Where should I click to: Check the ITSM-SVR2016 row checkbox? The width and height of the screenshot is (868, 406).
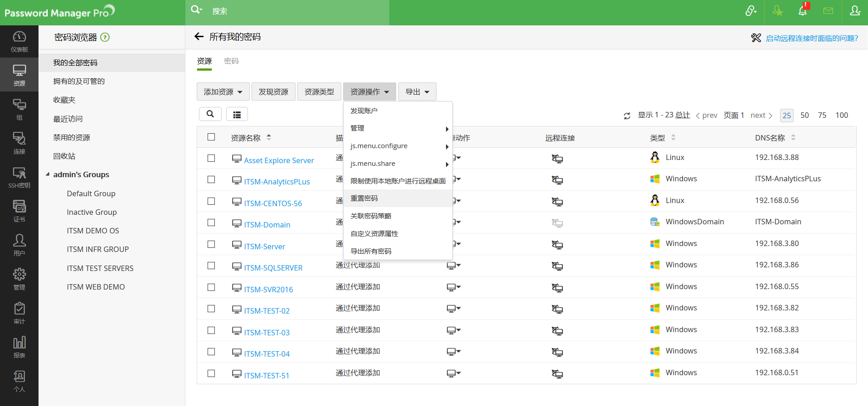211,287
